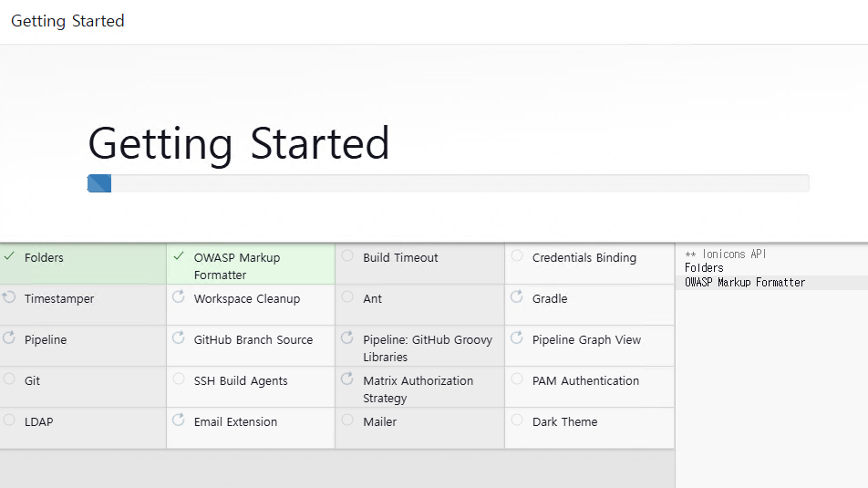Click the refresh icon beside GitHub Branch Source
Viewport: 868px width, 488px height.
point(179,337)
